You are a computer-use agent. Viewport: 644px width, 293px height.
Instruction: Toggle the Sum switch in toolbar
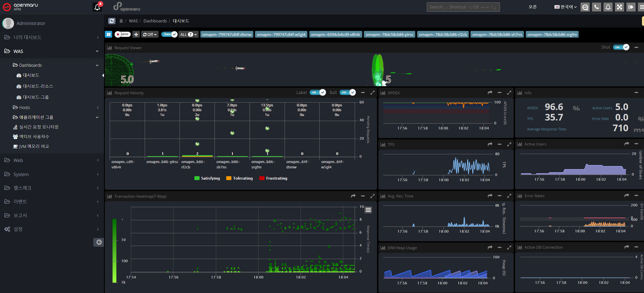coord(170,34)
